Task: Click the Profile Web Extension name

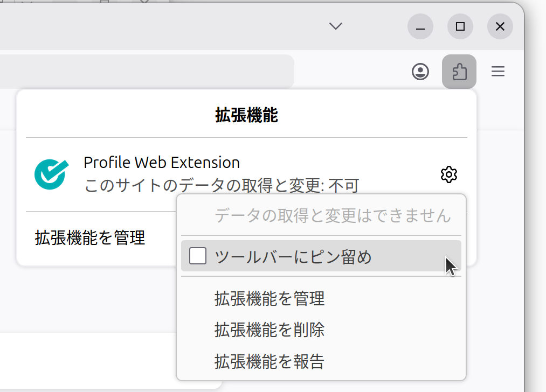Action: pos(162,162)
